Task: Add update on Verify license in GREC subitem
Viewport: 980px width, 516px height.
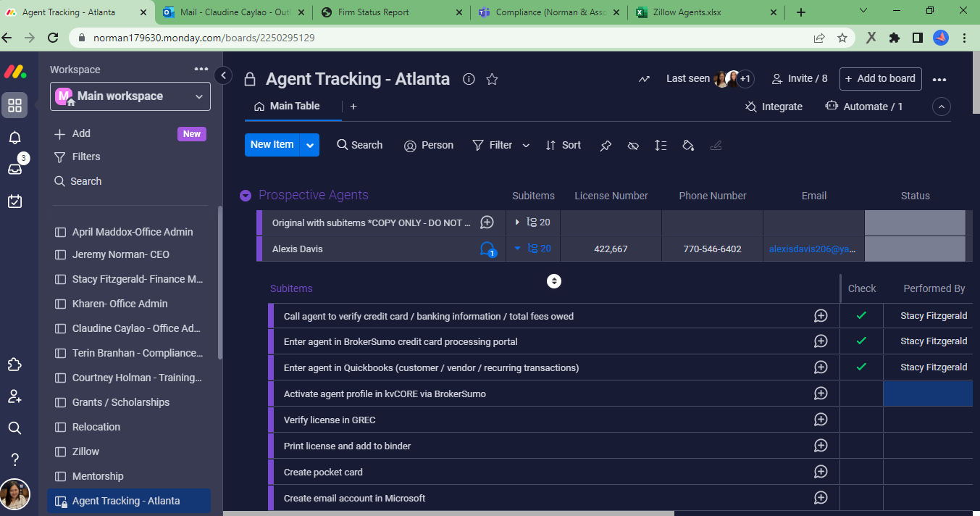Action: click(x=821, y=420)
